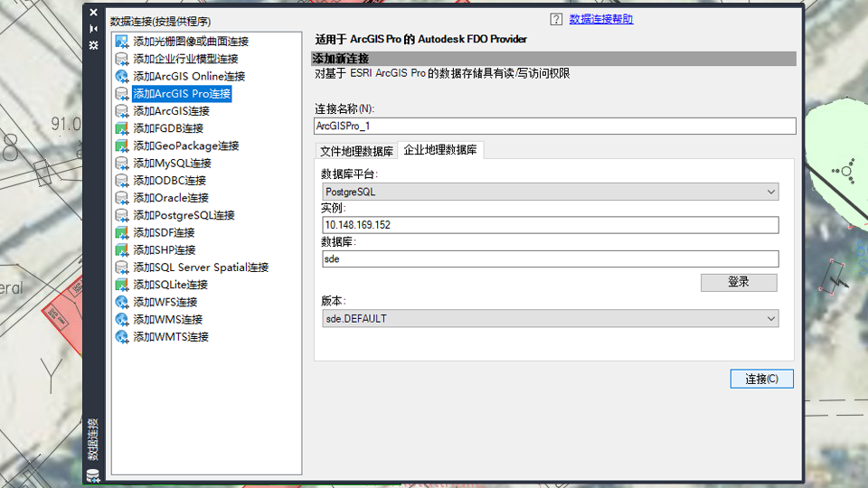Screen dimensions: 868x488
Task: Click the SQLite connection icon
Action: pyautogui.click(x=122, y=285)
